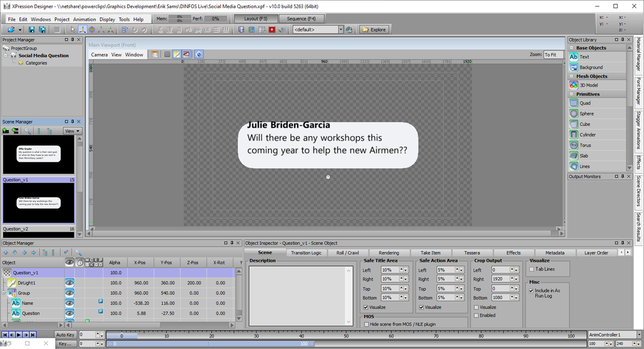Click the red record output icon in the toolbar

click(272, 29)
